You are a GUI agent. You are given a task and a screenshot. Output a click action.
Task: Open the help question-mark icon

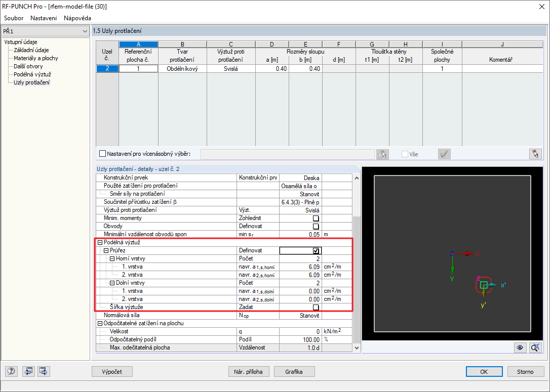coord(11,371)
